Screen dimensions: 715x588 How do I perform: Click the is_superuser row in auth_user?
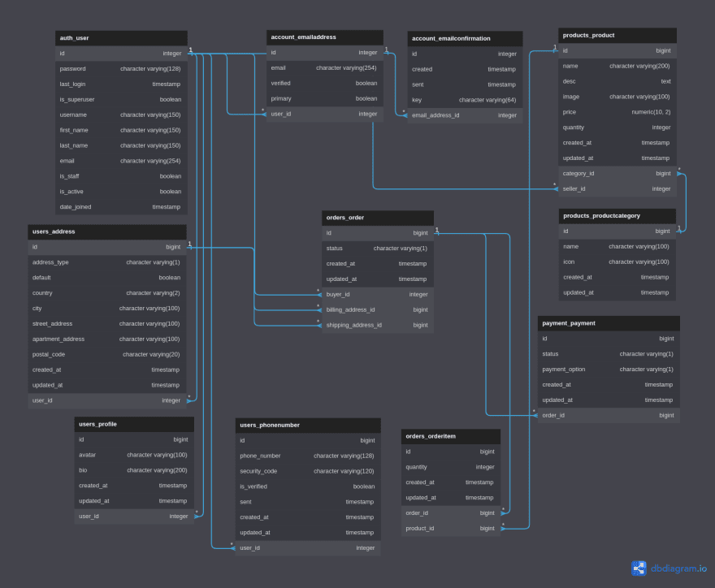pyautogui.click(x=121, y=100)
